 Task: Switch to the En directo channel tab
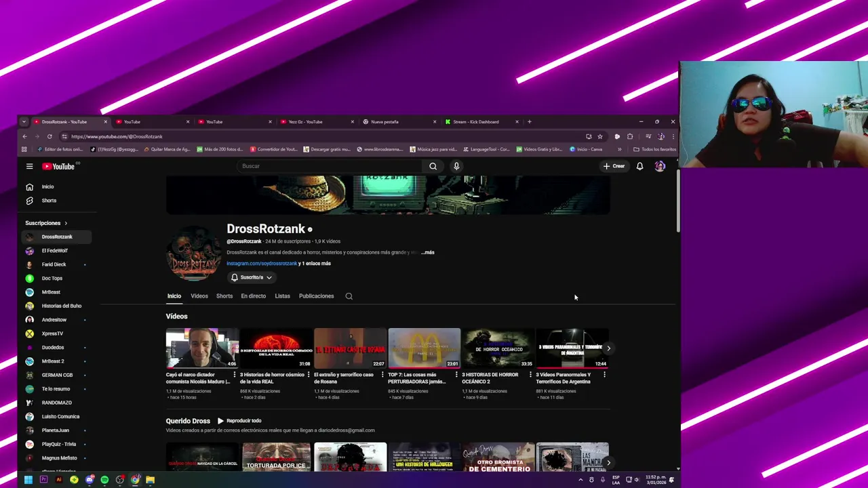(x=253, y=296)
